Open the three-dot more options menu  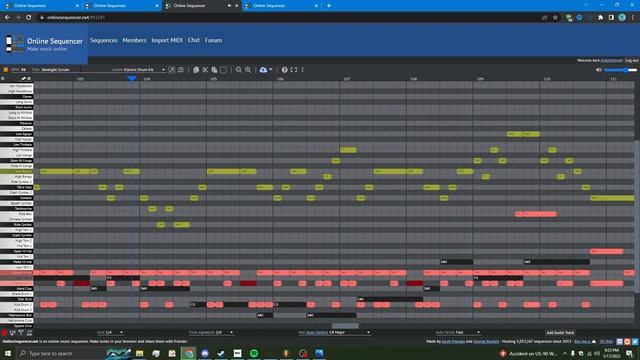(302, 70)
